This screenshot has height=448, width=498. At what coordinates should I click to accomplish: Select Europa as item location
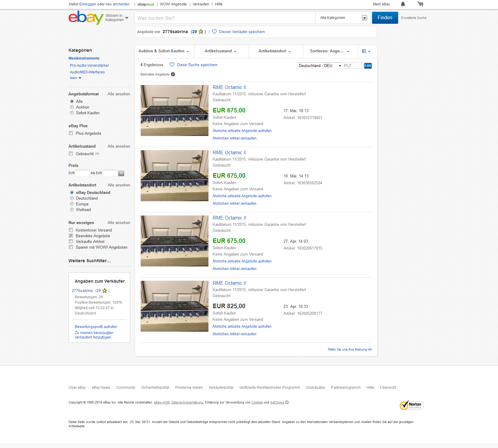click(x=72, y=204)
